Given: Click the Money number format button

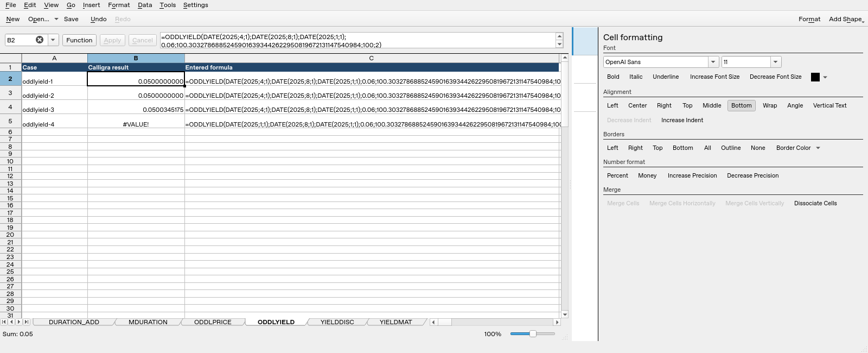Looking at the screenshot, I should click(x=647, y=175).
